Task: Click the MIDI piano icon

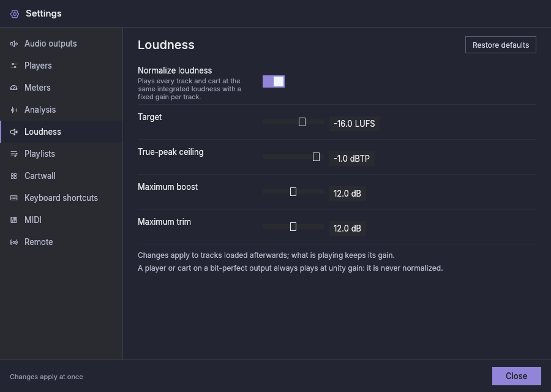Action: coord(13,220)
